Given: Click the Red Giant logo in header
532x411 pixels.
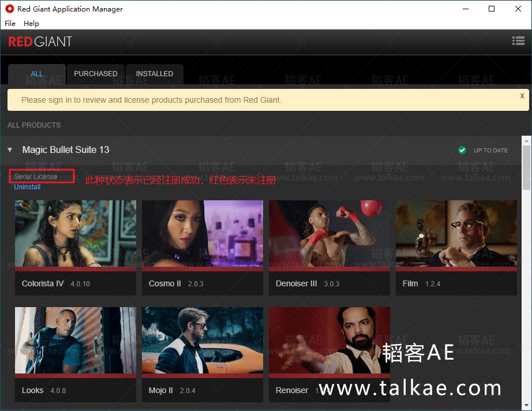Looking at the screenshot, I should [x=40, y=42].
